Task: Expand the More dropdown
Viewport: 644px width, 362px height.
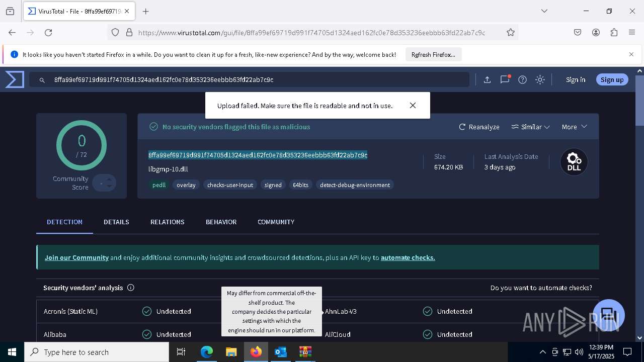Action: coord(574,127)
